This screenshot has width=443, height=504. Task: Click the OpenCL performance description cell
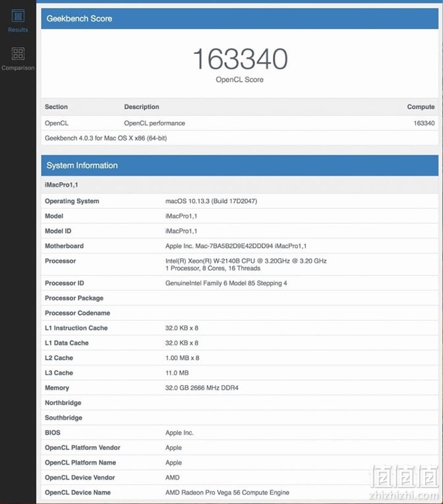[154, 123]
